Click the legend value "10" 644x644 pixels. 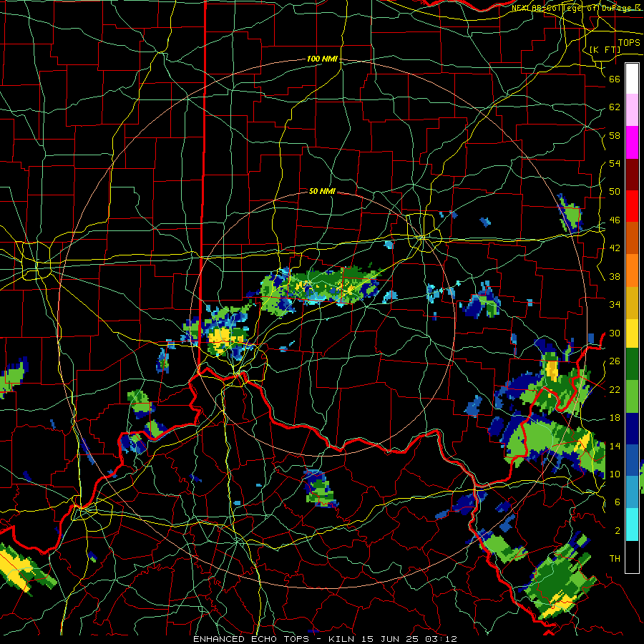[x=615, y=474]
